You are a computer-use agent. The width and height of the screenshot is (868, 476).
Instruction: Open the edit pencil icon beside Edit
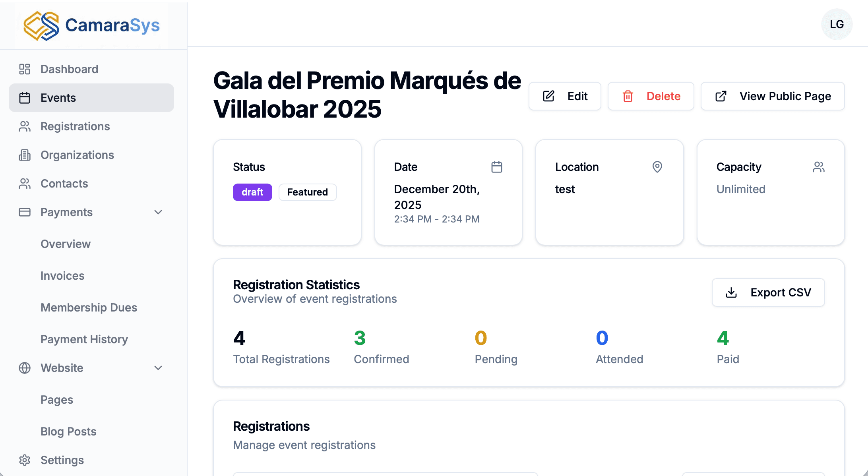[x=548, y=96]
